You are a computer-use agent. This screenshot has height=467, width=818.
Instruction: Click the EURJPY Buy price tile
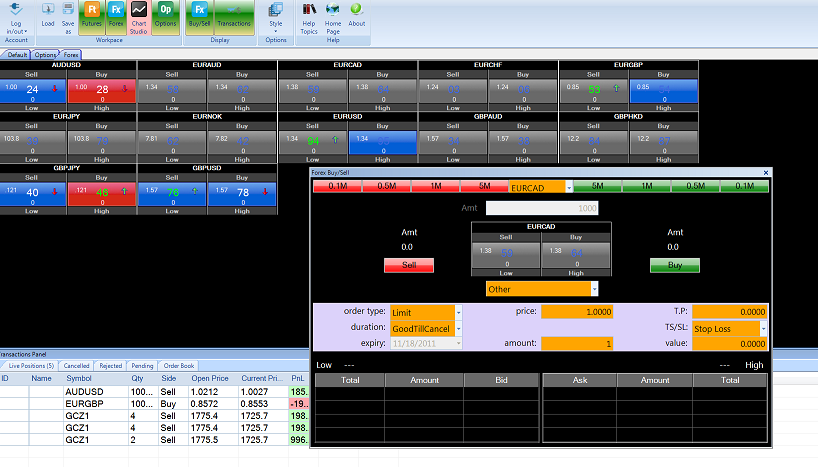102,142
